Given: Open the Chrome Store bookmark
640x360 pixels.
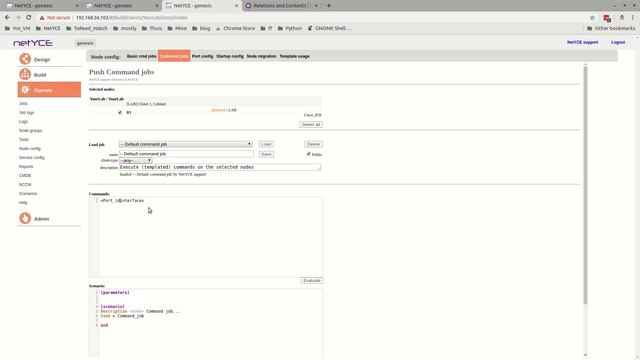Looking at the screenshot, I should coord(236,28).
